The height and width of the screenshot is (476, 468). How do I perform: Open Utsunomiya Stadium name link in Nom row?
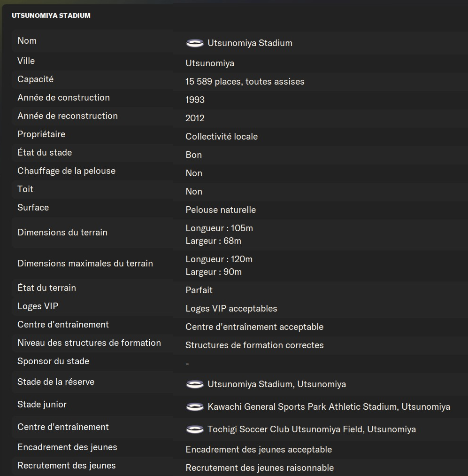250,43
